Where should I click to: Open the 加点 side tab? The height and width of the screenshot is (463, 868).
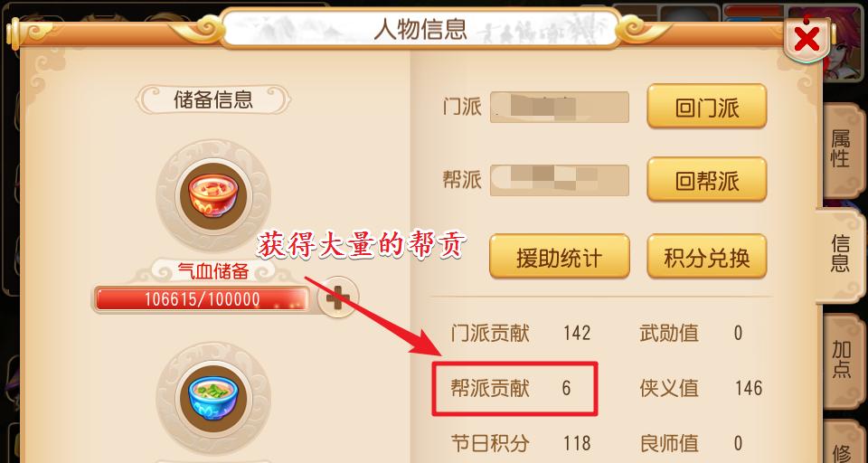click(x=842, y=360)
